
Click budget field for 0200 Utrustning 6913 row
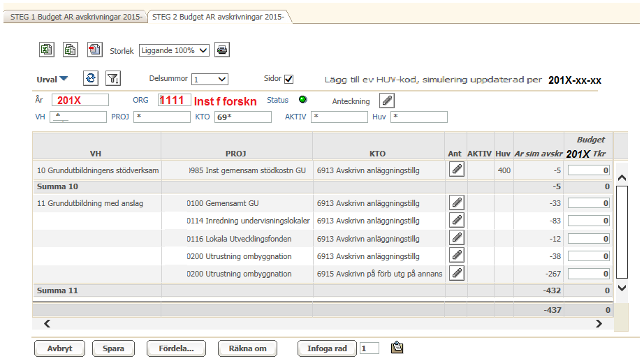pyautogui.click(x=589, y=256)
